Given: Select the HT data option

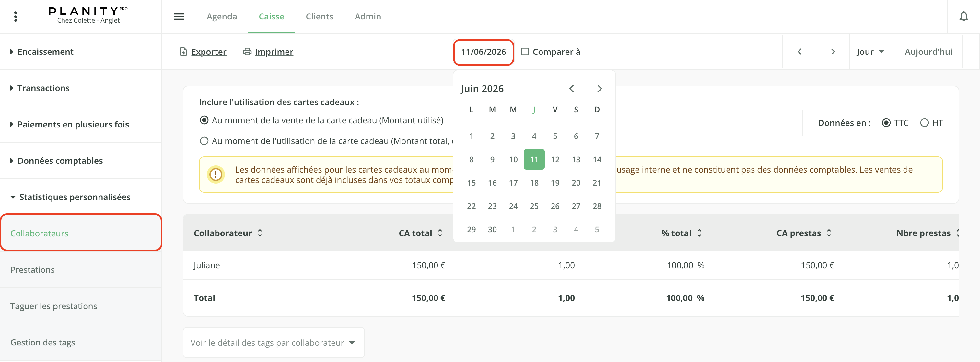Looking at the screenshot, I should [x=924, y=123].
